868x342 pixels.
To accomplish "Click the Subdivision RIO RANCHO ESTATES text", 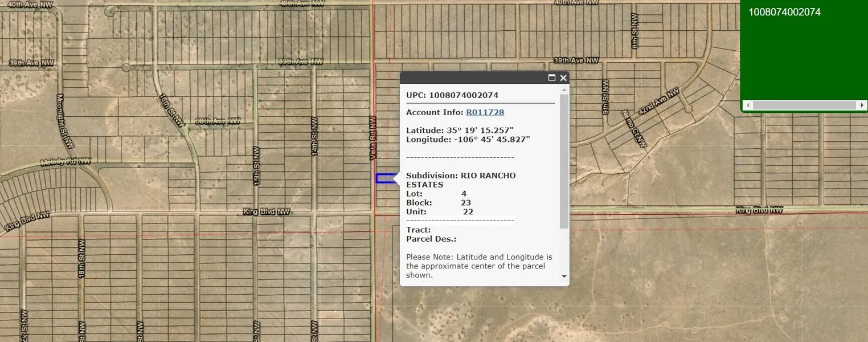I will [x=460, y=180].
